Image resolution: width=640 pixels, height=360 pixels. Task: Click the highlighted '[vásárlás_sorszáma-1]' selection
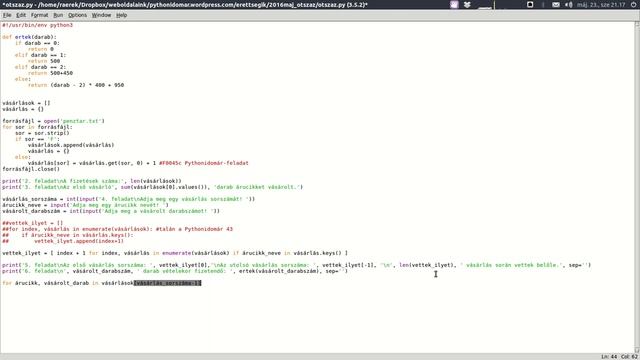168,283
